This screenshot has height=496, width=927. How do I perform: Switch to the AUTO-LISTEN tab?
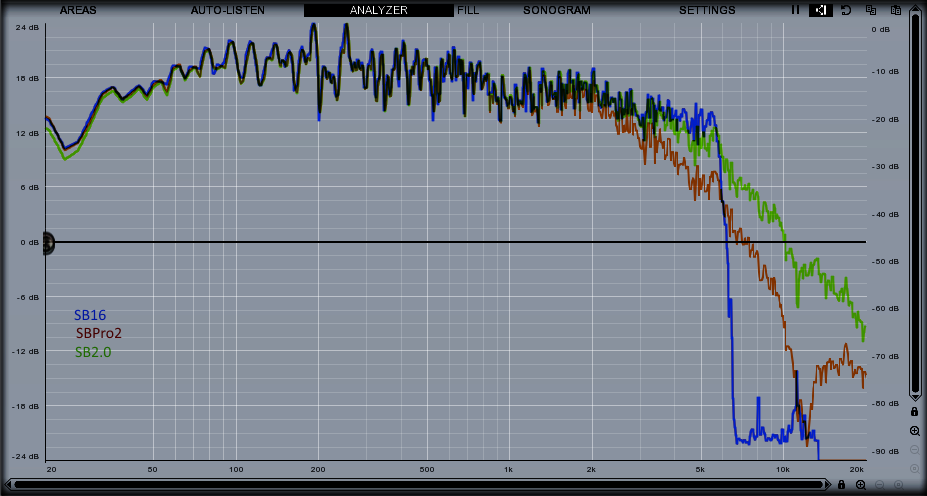click(x=228, y=10)
